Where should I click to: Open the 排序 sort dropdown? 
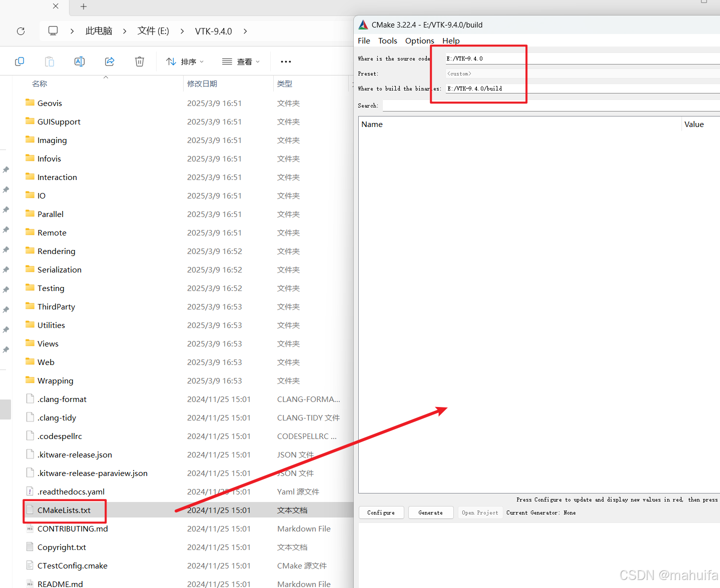[185, 61]
